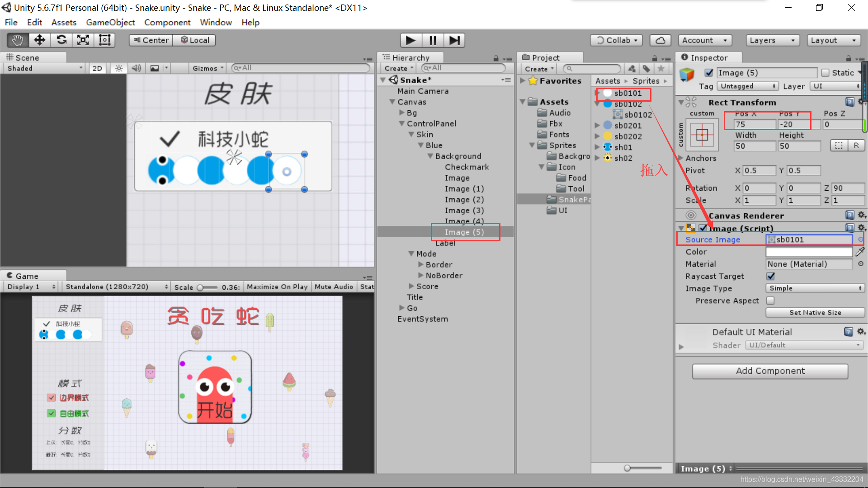Click the Step frame button

click(x=454, y=40)
